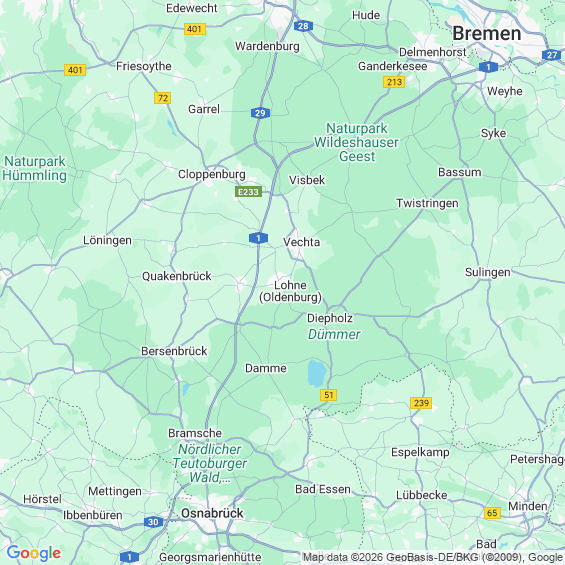Select the Naturpark Wildeshauser Geest label
Viewport: 565px width, 565px height.
pyautogui.click(x=356, y=142)
